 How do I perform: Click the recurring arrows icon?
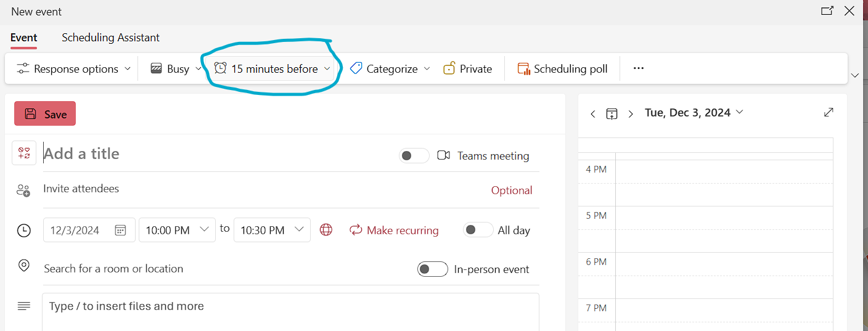point(356,230)
